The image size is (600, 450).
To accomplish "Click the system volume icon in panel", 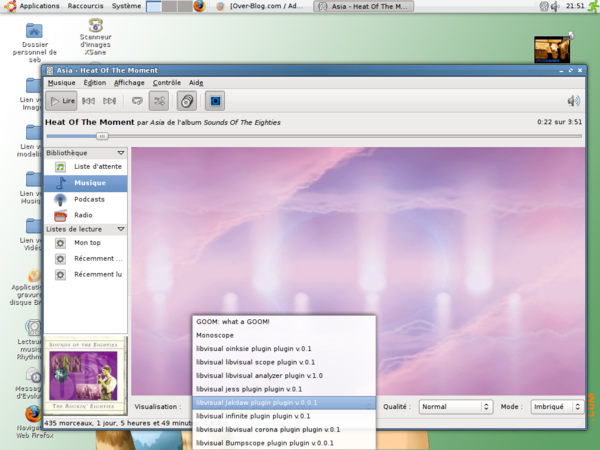I will tap(555, 6).
